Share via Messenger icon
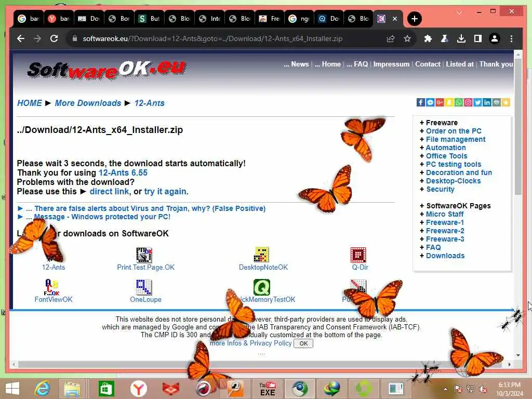 430,102
